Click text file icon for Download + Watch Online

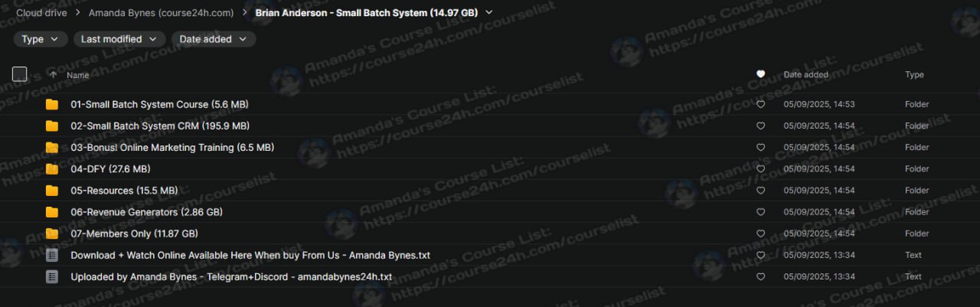tap(52, 255)
